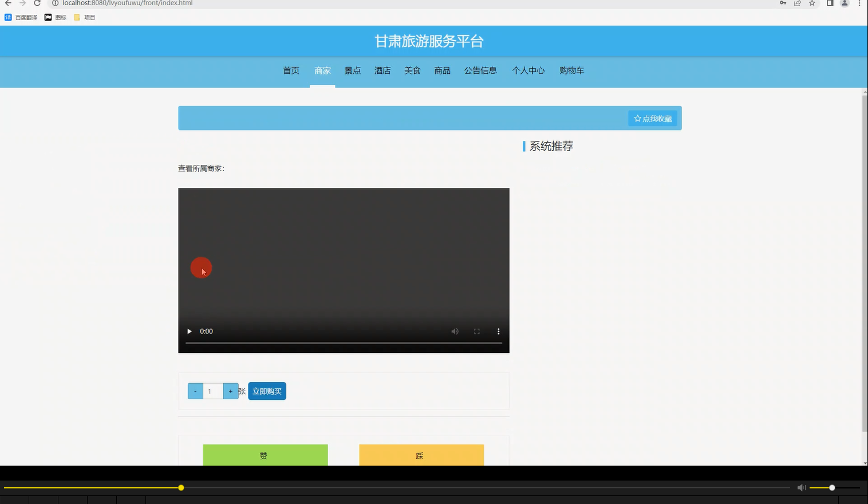Play the embedded video
Image resolution: width=868 pixels, height=504 pixels.
[x=190, y=332]
